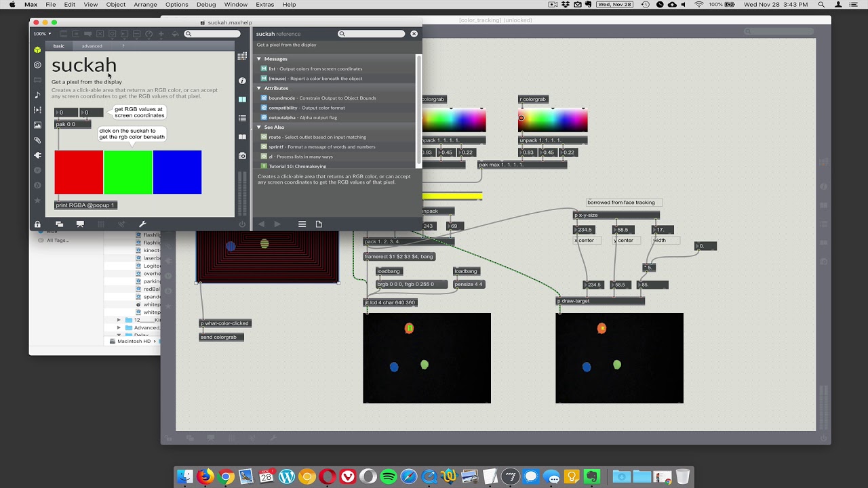Open the sprintf See Also link
Image resolution: width=868 pixels, height=488 pixels.
(318, 147)
